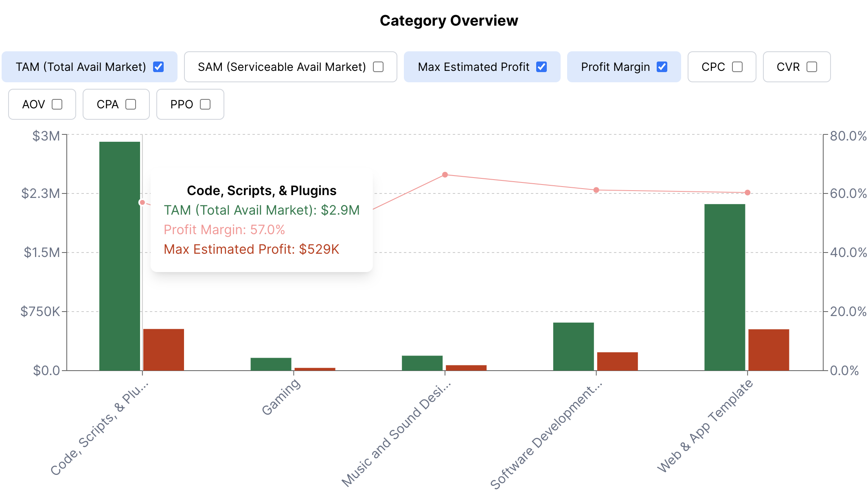Turn off the Profit Margin checkbox
The width and height of the screenshot is (868, 492).
pyautogui.click(x=662, y=67)
